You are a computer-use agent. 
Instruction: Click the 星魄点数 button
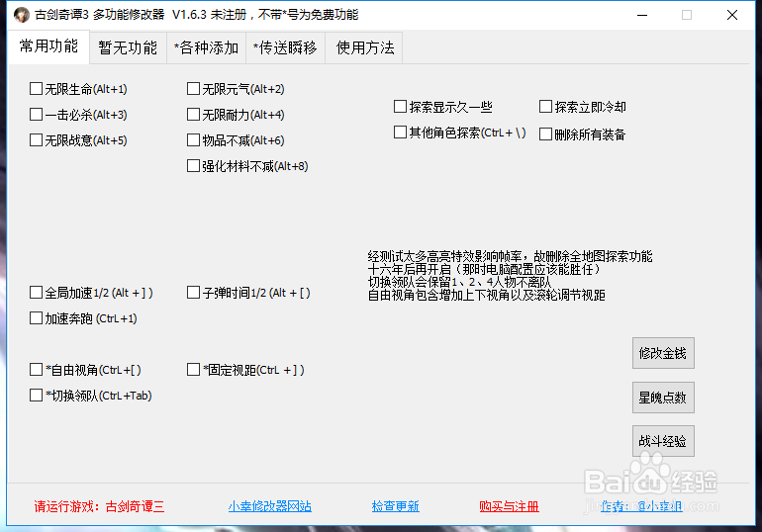point(663,398)
